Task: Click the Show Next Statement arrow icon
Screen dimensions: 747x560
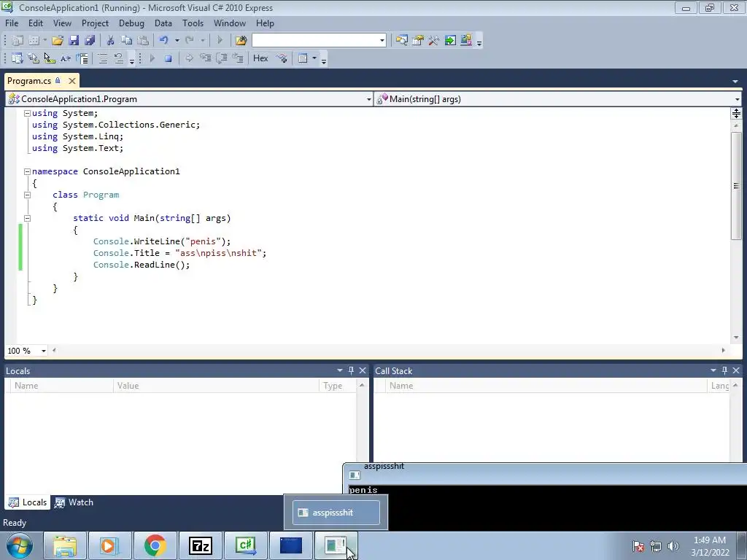Action: pos(189,58)
